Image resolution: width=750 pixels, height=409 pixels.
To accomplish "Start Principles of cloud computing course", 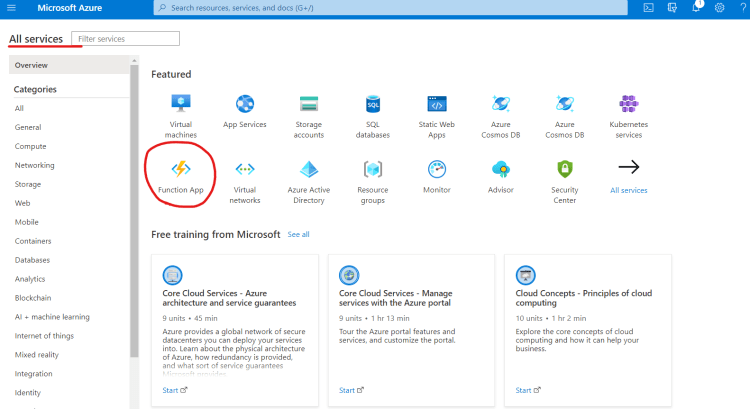I will [x=528, y=390].
